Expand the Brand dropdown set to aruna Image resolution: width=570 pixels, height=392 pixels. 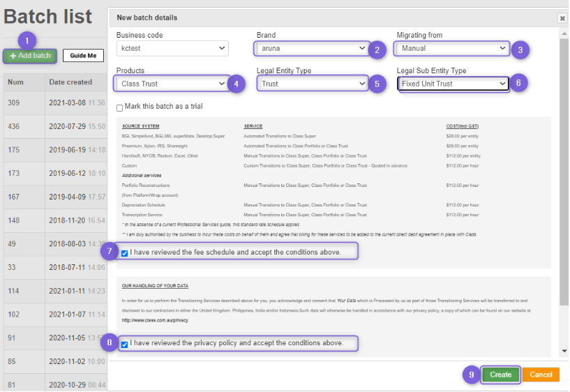click(312, 48)
